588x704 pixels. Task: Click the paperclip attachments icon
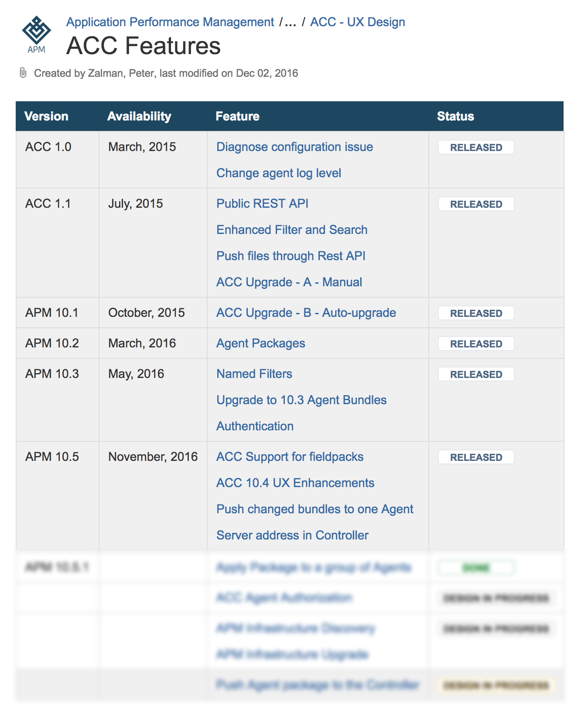coord(23,73)
